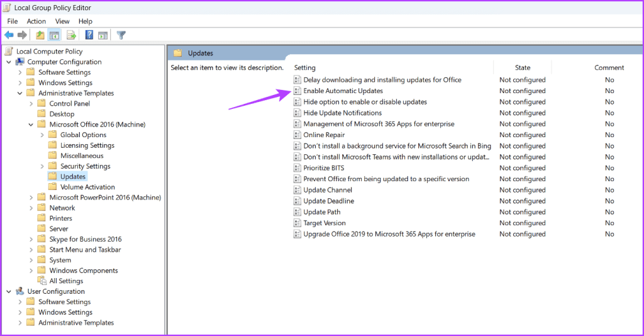Toggle the Show/Hide Action Pane icon
The image size is (644, 336).
[x=103, y=35]
